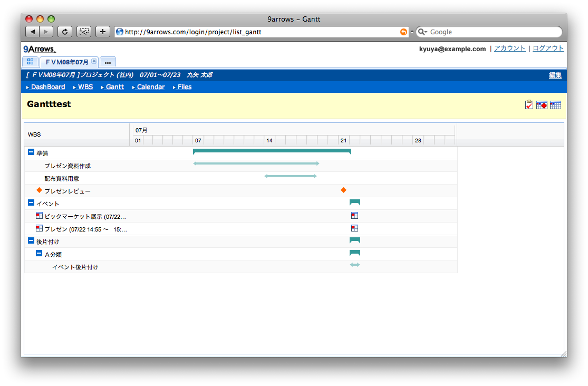
Task: Collapse the イベント task group
Action: 31,202
